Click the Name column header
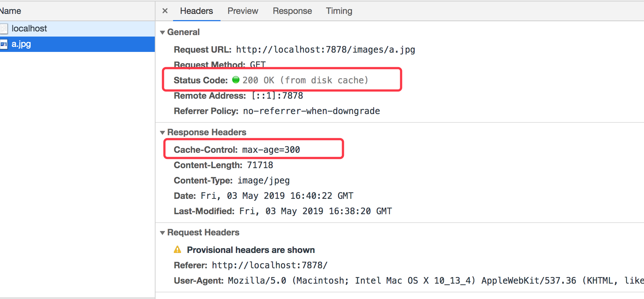Screen dimensions: 644x299 [x=11, y=11]
